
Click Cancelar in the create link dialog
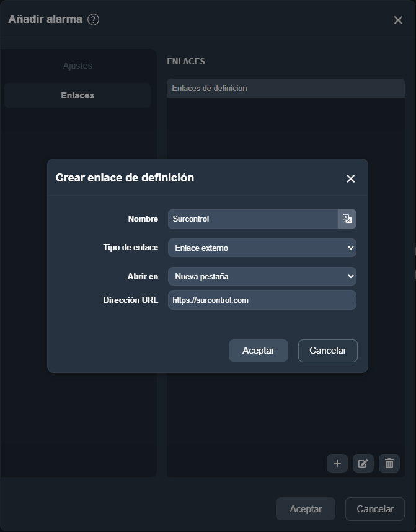[x=328, y=351]
